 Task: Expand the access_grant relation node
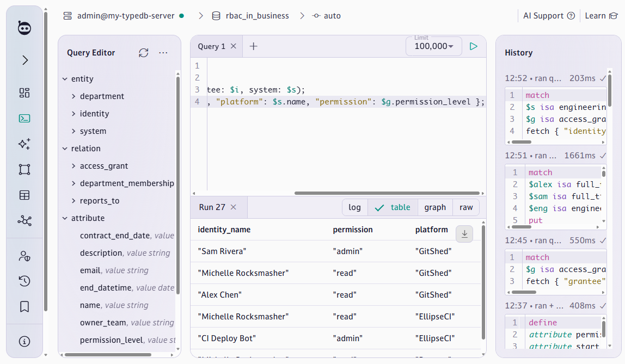73,165
